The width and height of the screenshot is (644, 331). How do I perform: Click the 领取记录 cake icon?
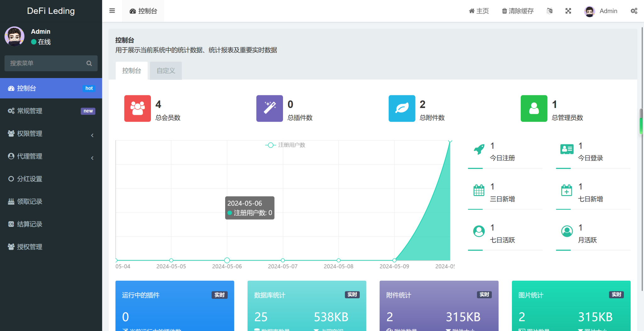[11, 201]
